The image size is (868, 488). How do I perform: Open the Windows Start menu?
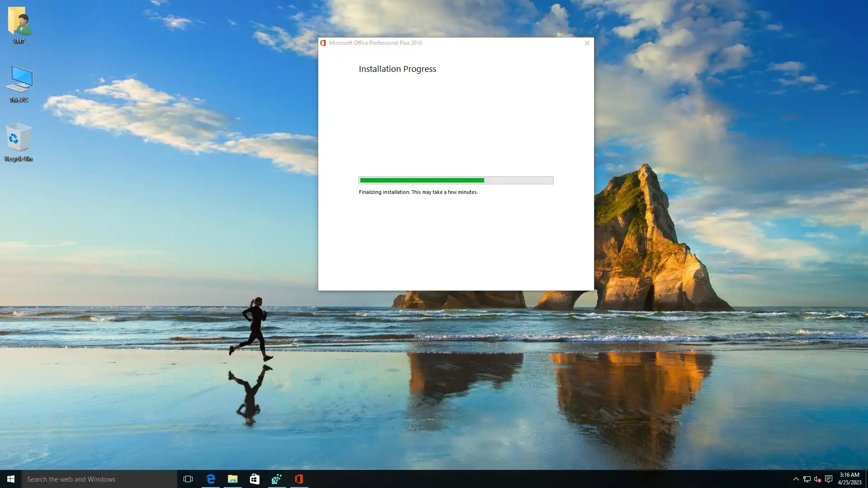pos(10,479)
